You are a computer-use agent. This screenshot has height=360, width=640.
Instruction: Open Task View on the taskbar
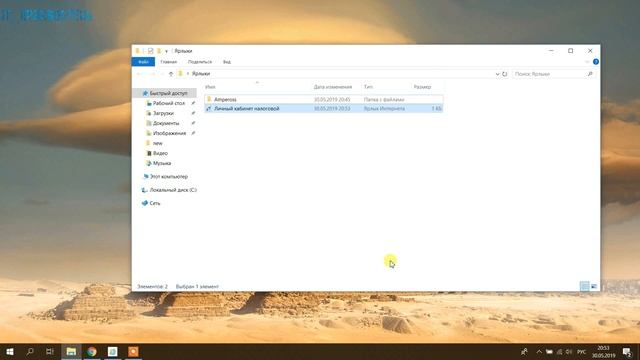pyautogui.click(x=50, y=351)
